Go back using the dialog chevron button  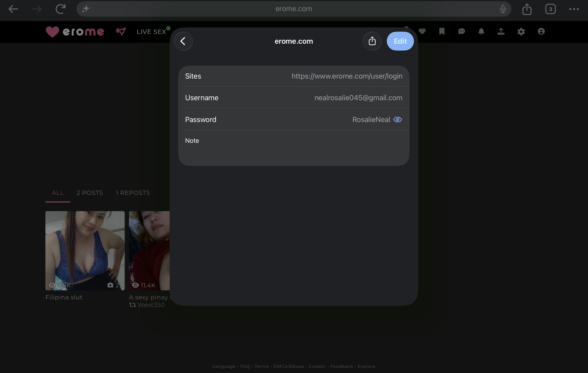coord(183,41)
